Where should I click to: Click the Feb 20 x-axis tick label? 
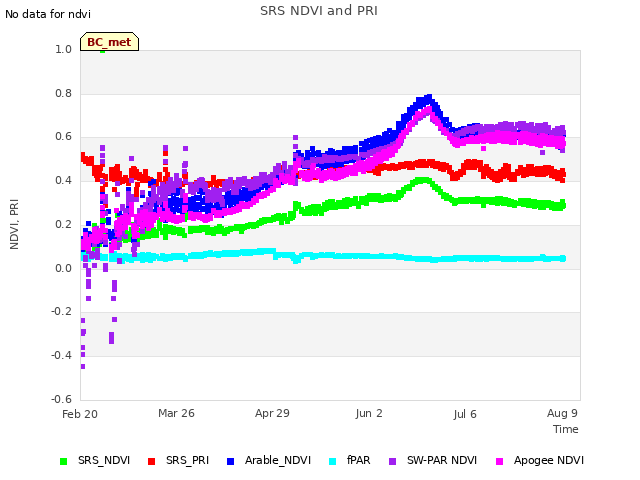click(x=80, y=414)
